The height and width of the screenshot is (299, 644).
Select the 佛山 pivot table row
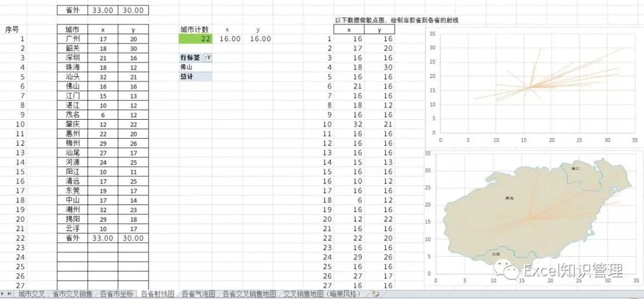[196, 67]
